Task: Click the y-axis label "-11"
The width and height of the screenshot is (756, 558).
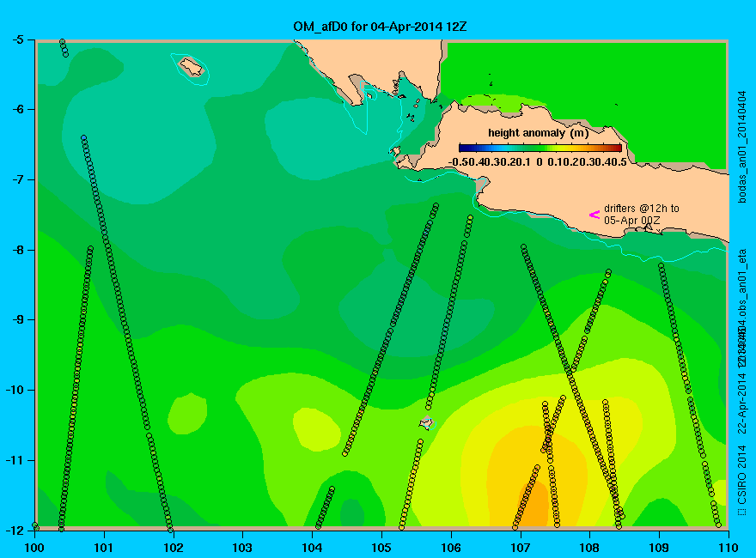Action: 14,460
